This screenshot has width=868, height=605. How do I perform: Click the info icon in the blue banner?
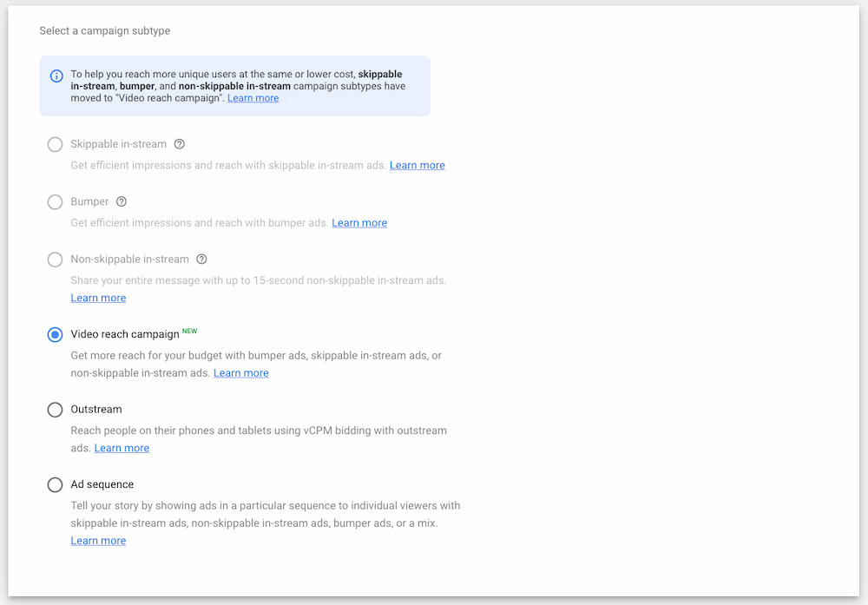click(56, 76)
